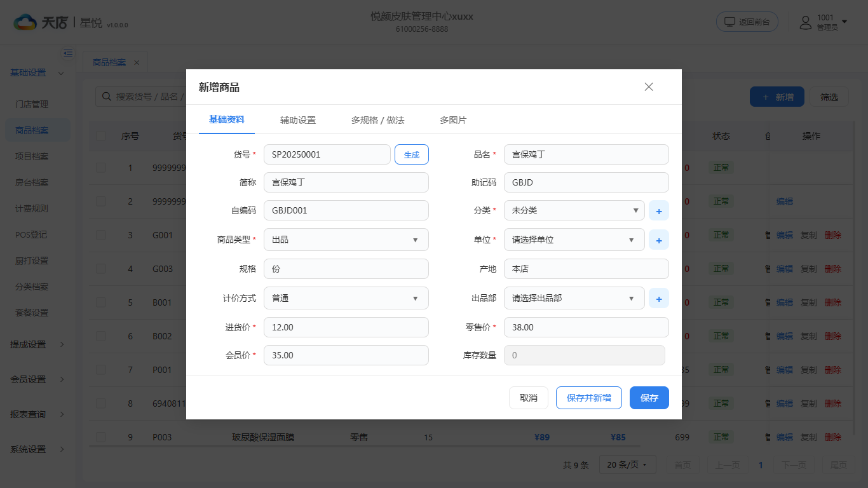The height and width of the screenshot is (488, 868).
Task: Tick the select-all checkbox in table header
Action: (x=101, y=136)
